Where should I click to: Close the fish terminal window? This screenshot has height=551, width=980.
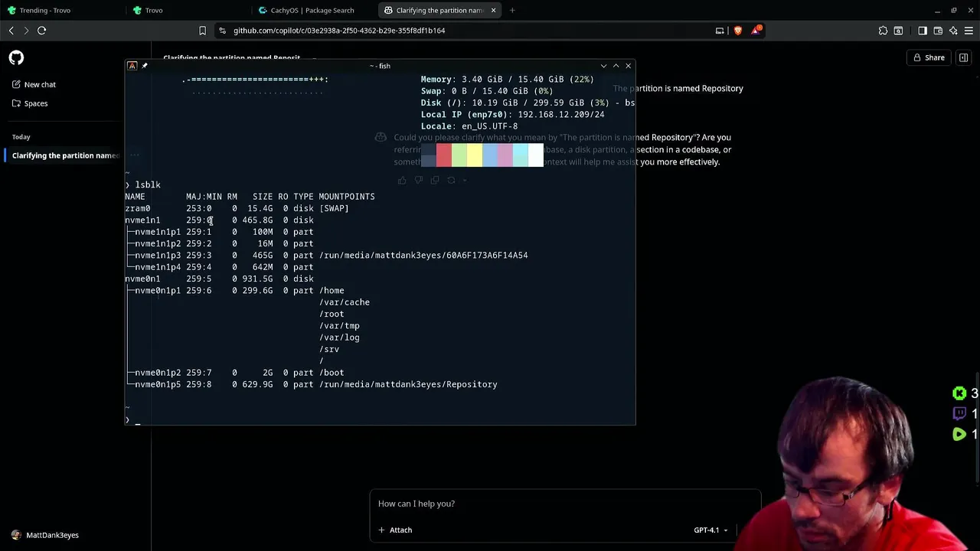(628, 66)
